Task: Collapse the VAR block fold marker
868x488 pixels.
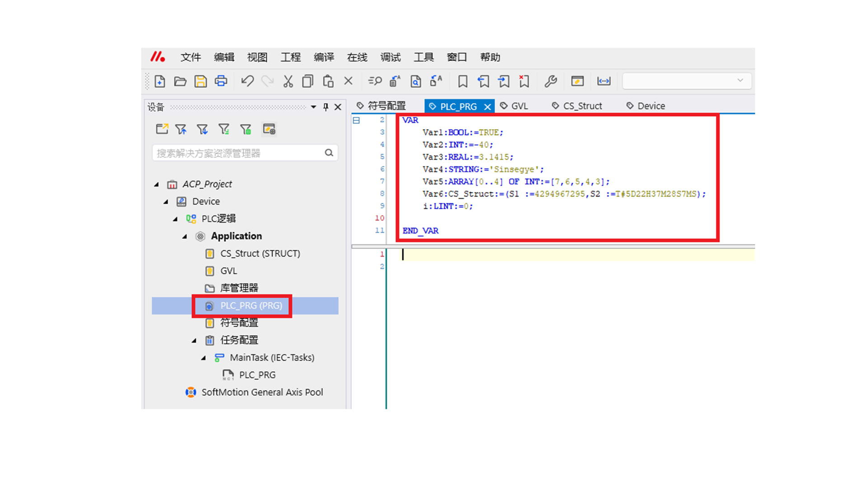Action: 356,120
